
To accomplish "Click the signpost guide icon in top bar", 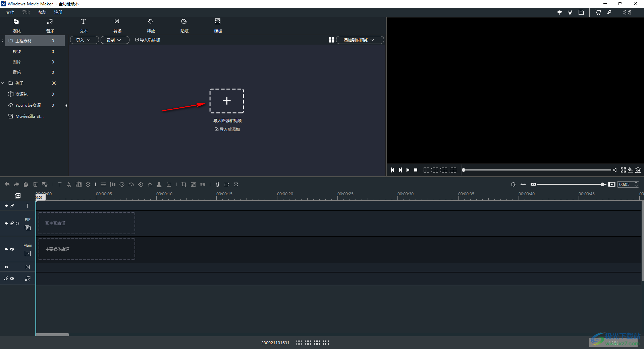I will (x=559, y=12).
